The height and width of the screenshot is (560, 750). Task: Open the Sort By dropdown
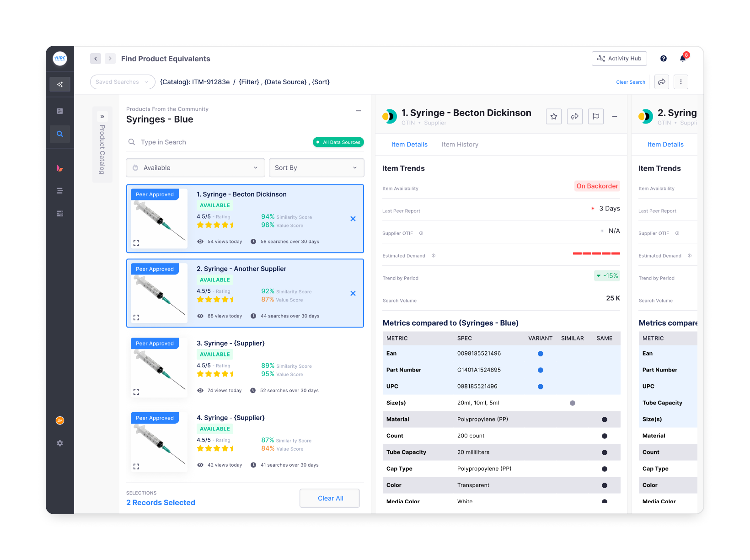point(316,168)
